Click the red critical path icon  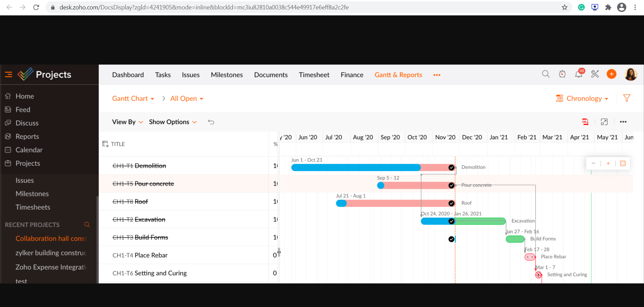coord(585,122)
